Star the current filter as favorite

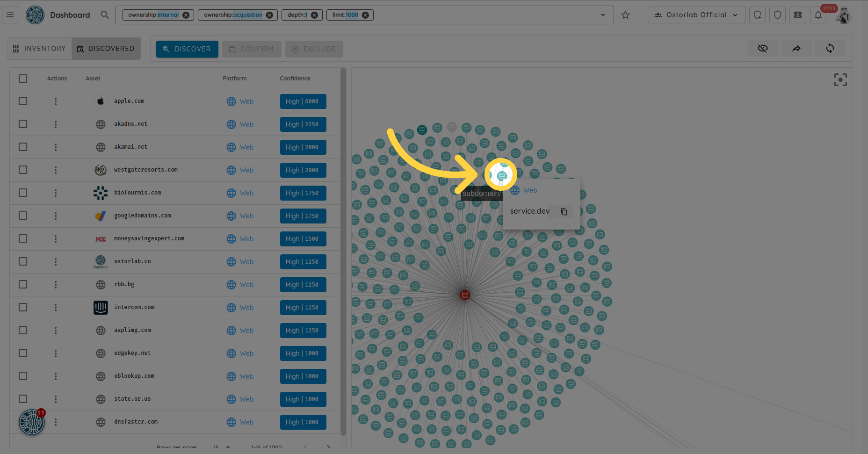coord(625,15)
